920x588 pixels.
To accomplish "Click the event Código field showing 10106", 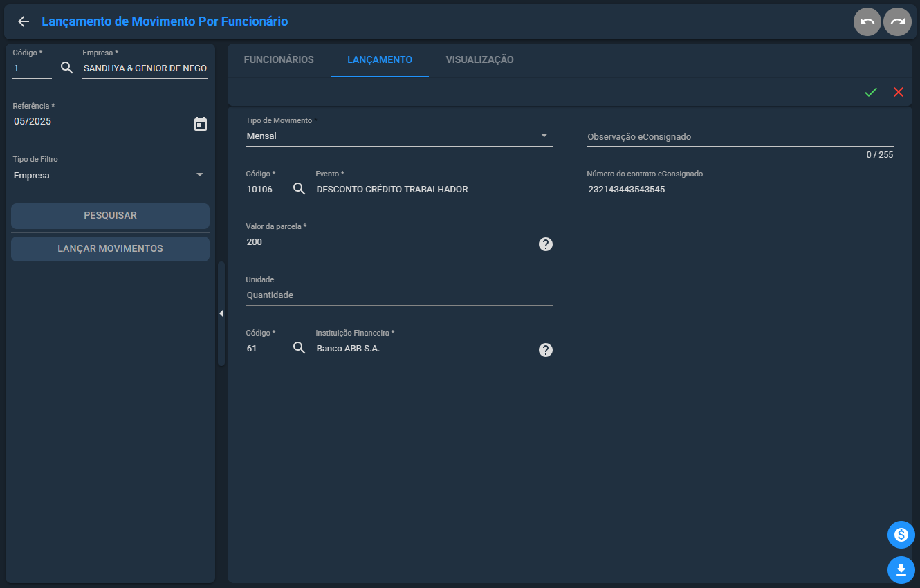I will pyautogui.click(x=265, y=190).
